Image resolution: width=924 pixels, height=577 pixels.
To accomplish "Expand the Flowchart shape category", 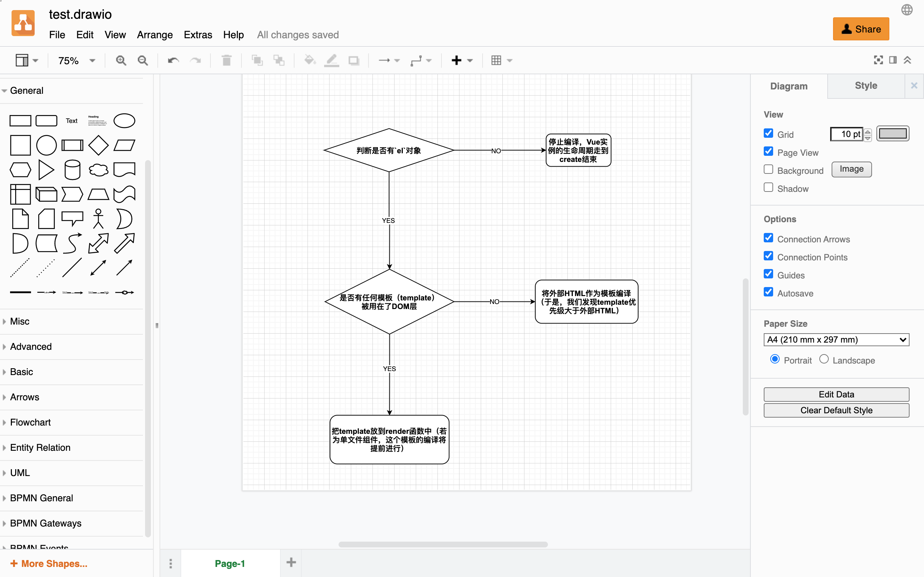I will pyautogui.click(x=31, y=422).
